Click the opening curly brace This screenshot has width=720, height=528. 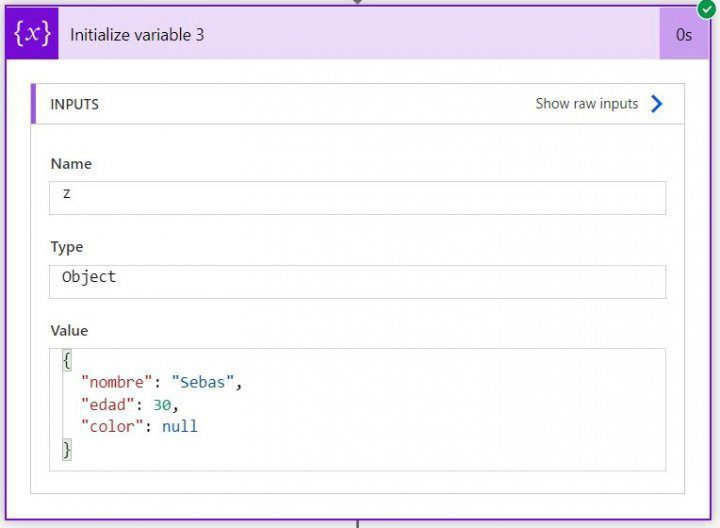[67, 360]
